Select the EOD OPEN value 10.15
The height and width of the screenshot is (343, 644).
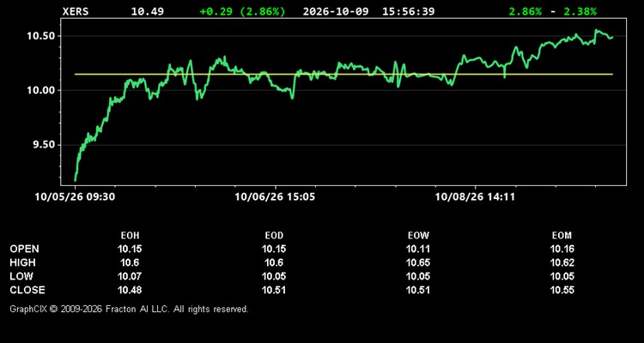(274, 249)
